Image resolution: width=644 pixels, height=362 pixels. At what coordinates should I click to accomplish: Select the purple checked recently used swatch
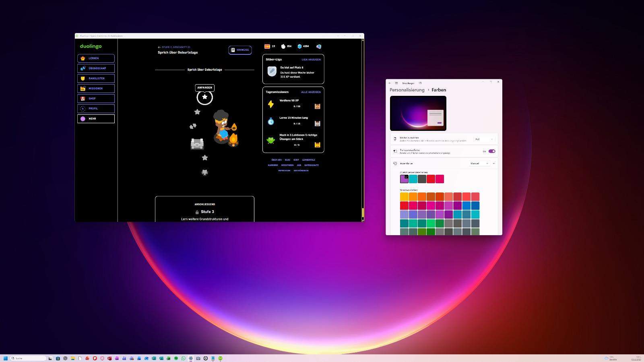pos(404,179)
